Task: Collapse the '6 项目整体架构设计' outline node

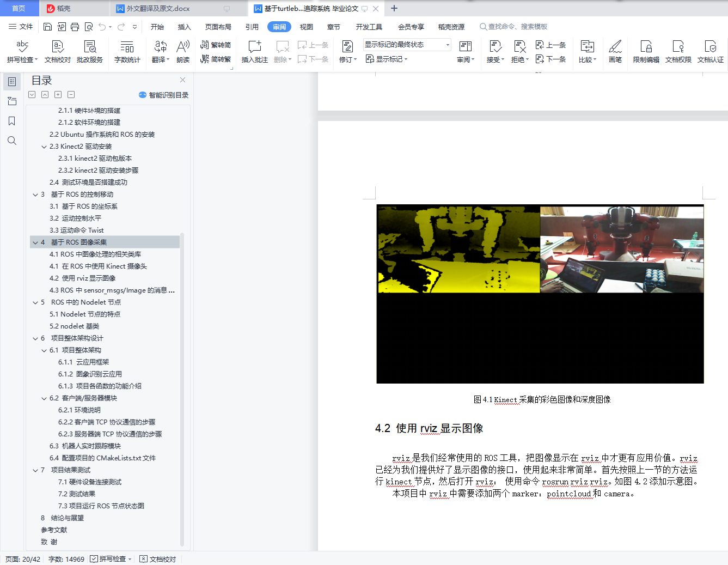Action: click(35, 338)
